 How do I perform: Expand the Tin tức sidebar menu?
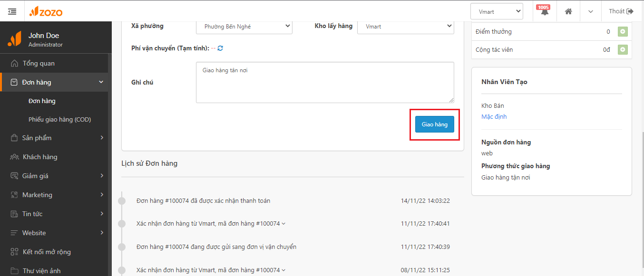[x=54, y=214]
